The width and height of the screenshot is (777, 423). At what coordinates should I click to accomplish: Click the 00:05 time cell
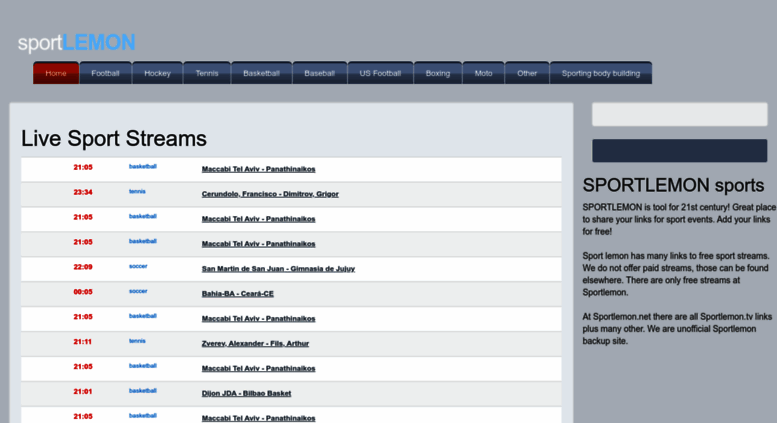coord(83,292)
